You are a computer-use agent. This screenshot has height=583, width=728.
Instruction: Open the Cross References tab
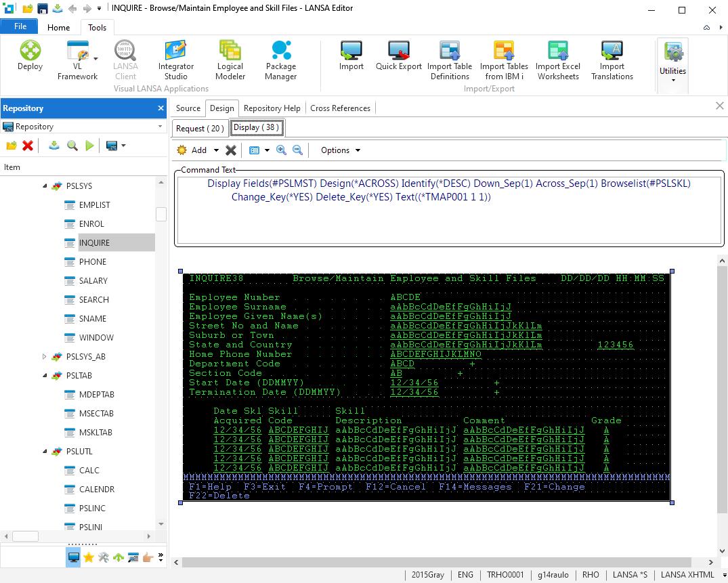(x=340, y=108)
